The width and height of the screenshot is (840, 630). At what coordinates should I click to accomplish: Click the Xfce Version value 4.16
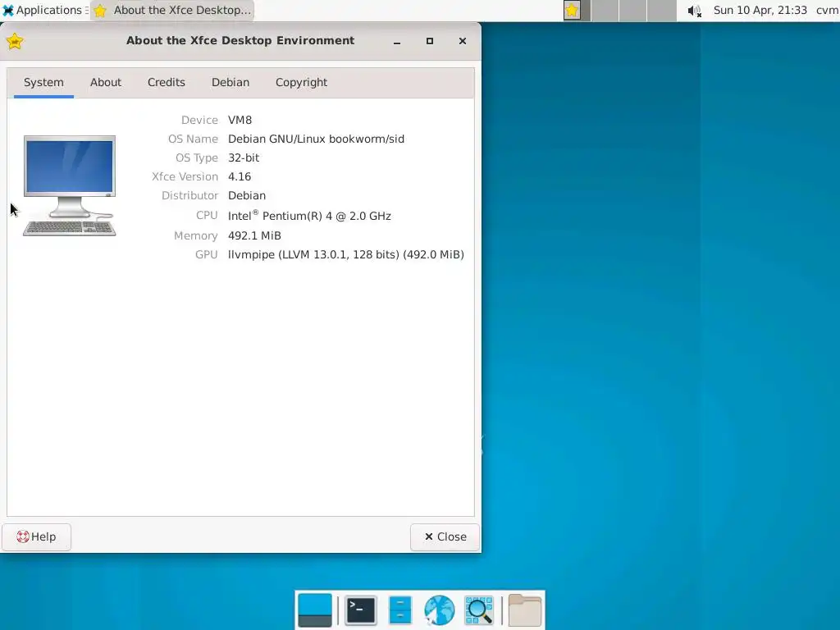click(x=240, y=177)
